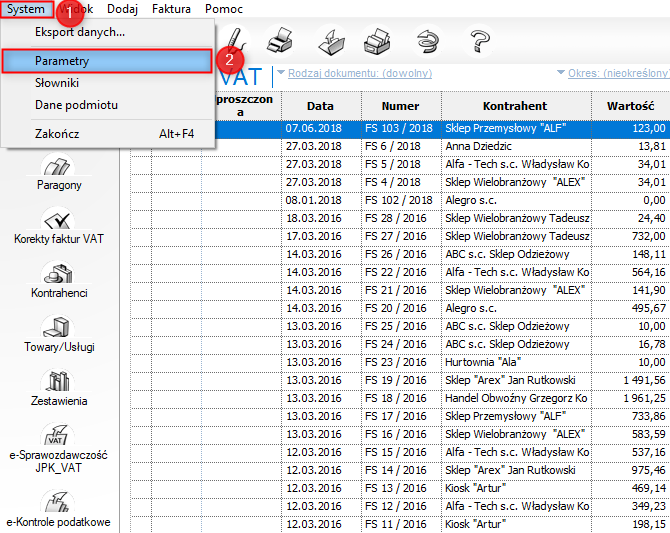Select the Anna Dziedzic invoice row

[400, 146]
